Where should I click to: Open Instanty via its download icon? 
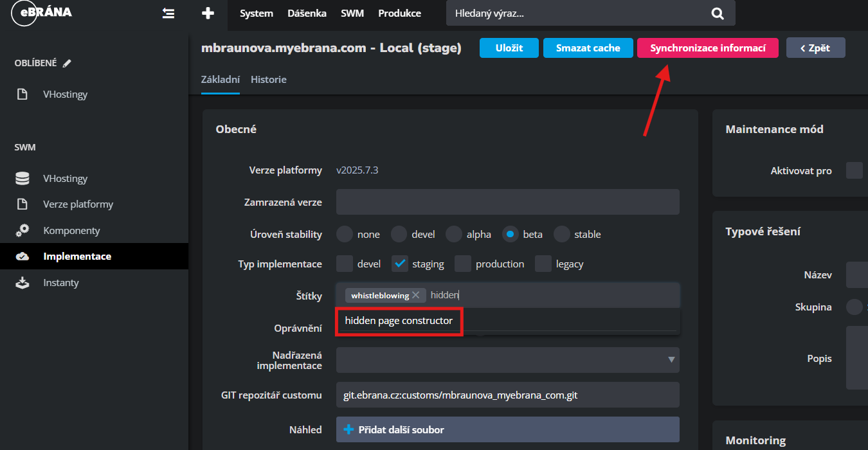[23, 282]
